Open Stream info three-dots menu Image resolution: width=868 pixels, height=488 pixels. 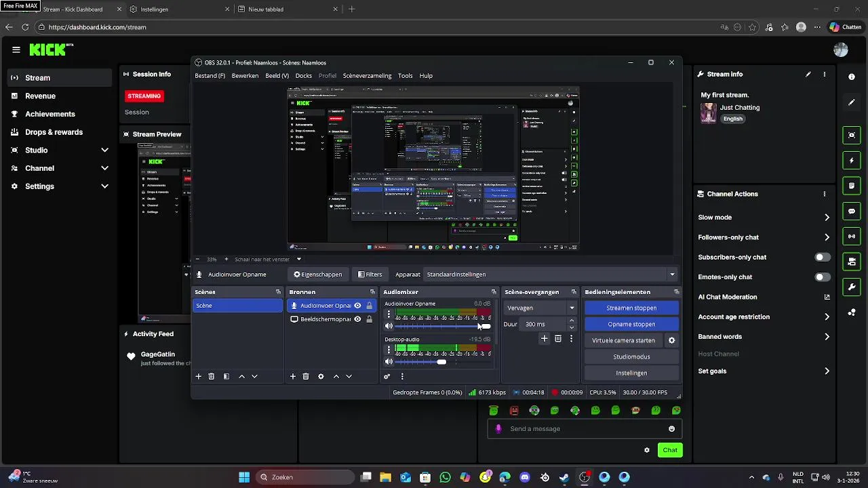click(825, 75)
